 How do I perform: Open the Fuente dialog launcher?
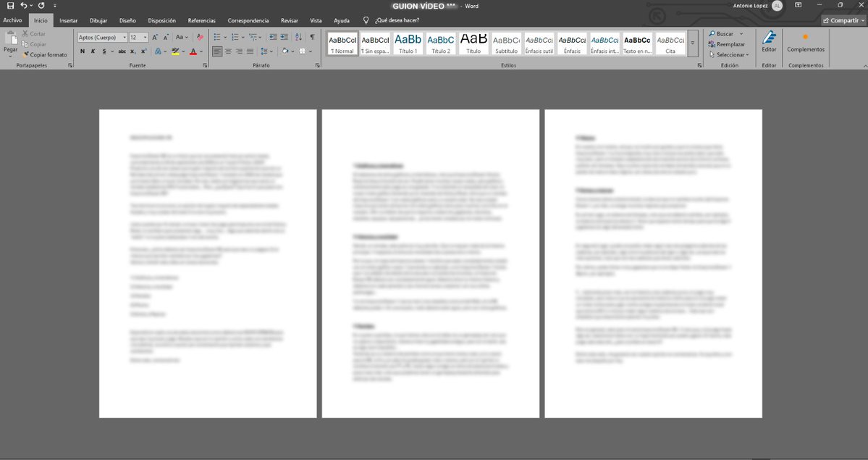(x=206, y=65)
